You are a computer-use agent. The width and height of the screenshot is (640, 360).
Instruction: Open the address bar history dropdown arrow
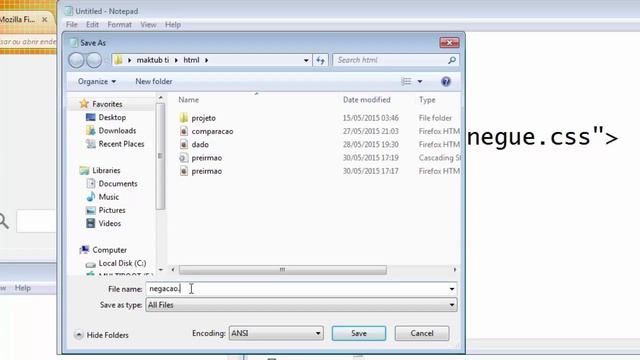[306, 60]
